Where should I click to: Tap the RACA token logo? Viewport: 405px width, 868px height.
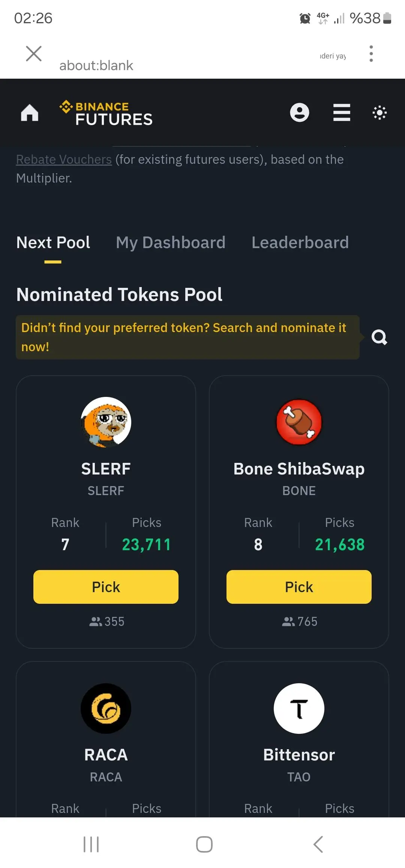click(106, 708)
